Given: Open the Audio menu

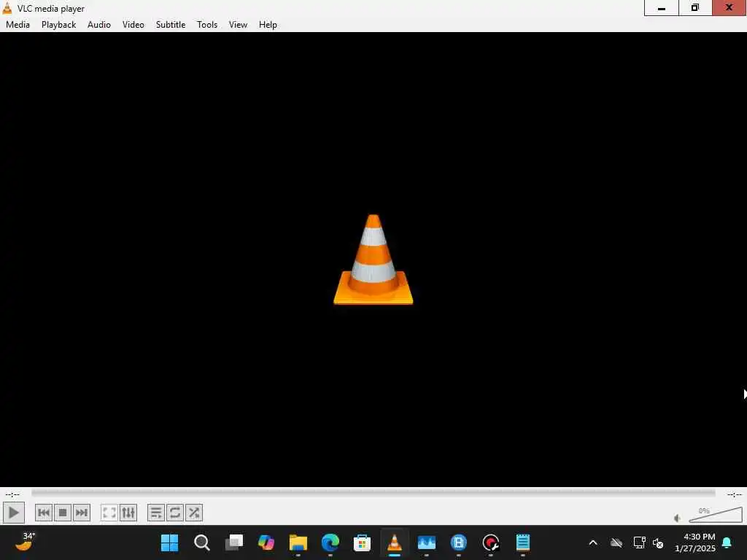Looking at the screenshot, I should 99,25.
